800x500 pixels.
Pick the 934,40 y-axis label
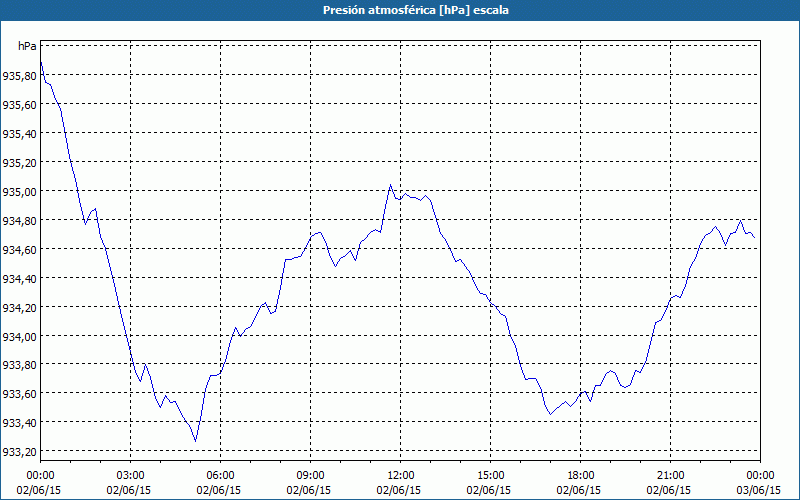19,278
